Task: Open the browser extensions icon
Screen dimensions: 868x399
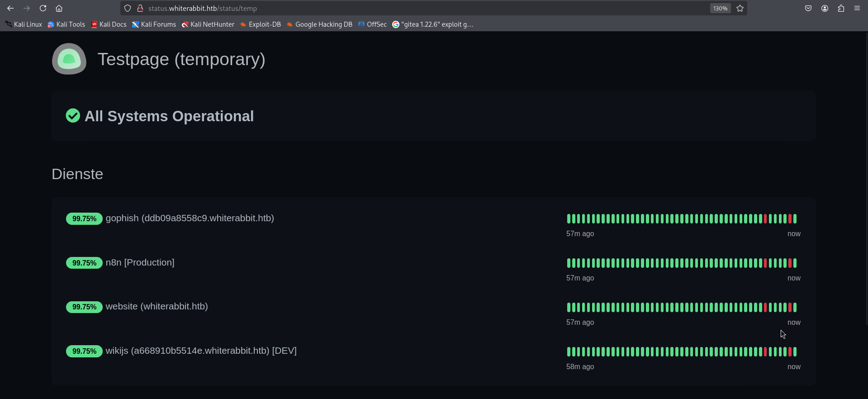Action: pos(841,8)
